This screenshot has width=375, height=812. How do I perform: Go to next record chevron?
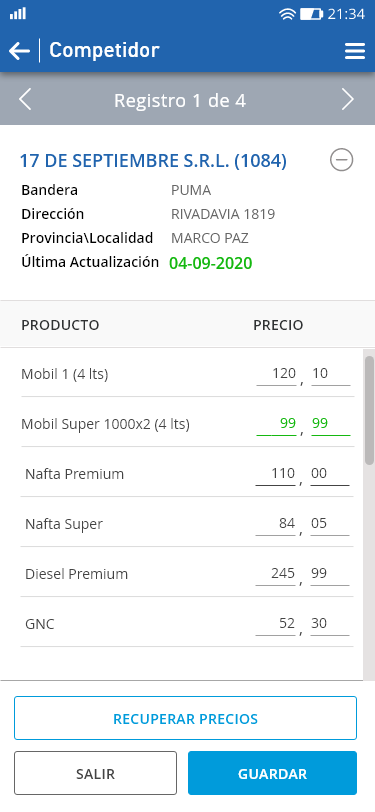tap(348, 99)
